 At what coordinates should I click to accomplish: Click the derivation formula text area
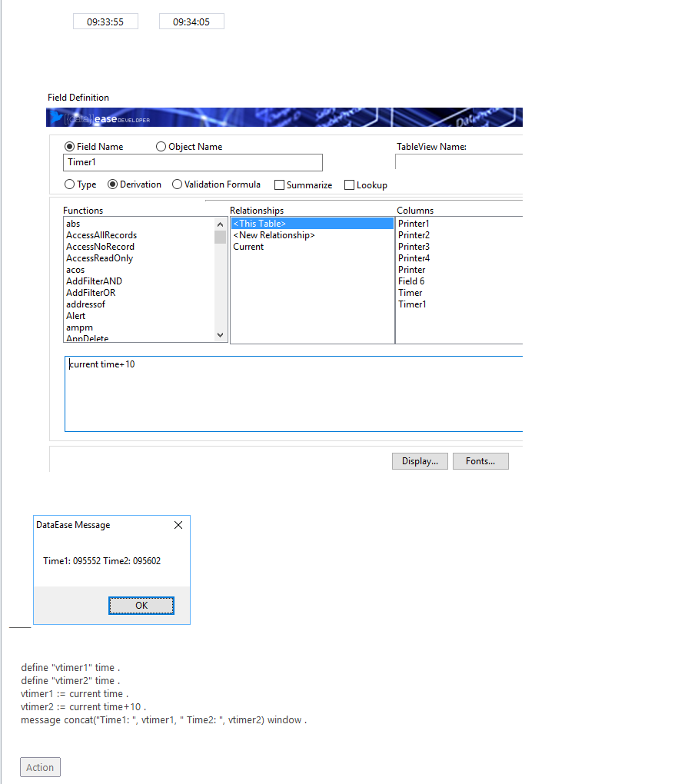pyautogui.click(x=294, y=394)
